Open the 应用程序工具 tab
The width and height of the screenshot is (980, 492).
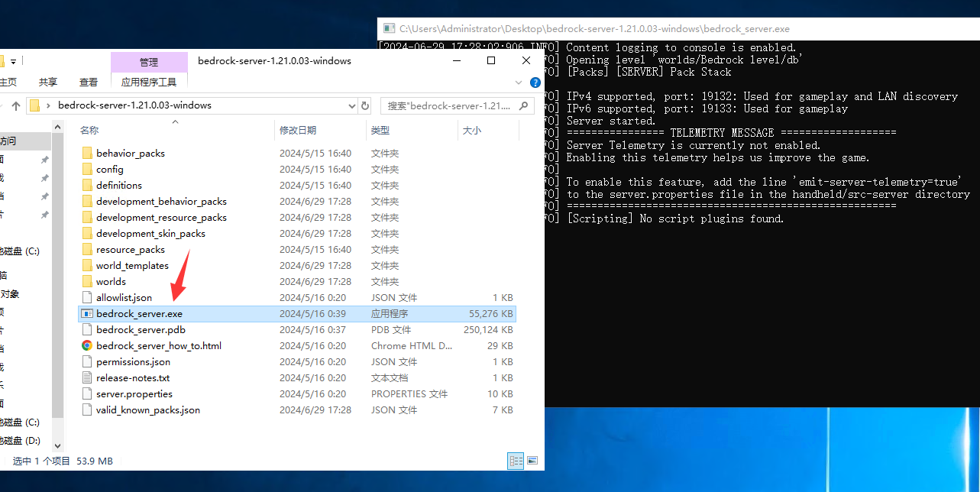click(x=149, y=82)
